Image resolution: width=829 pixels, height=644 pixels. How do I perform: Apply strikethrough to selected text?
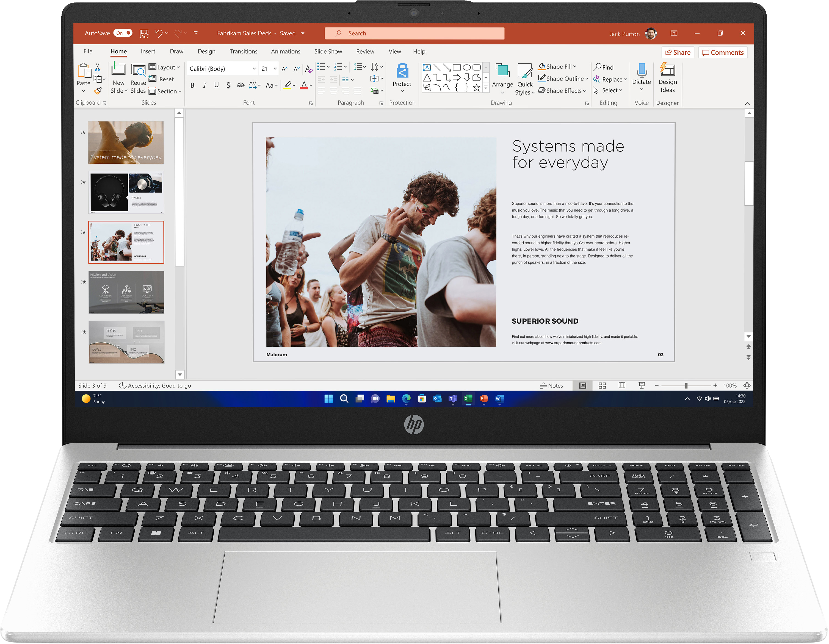(x=240, y=85)
